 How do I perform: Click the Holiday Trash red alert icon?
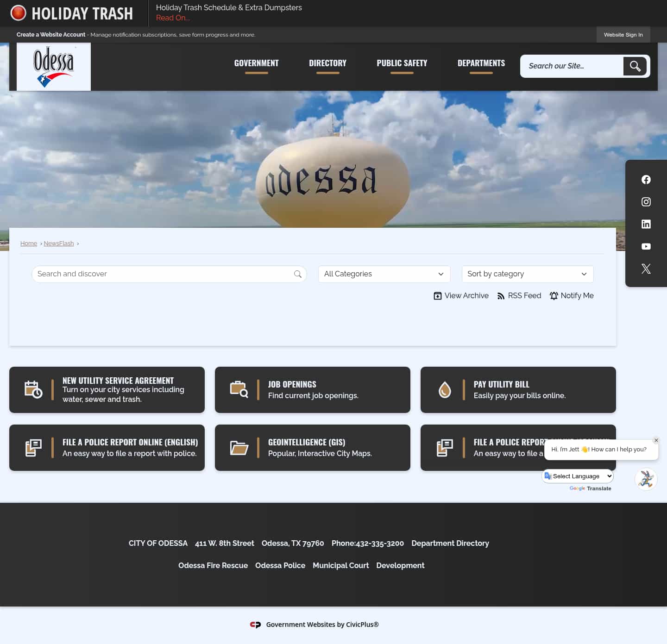pyautogui.click(x=18, y=13)
